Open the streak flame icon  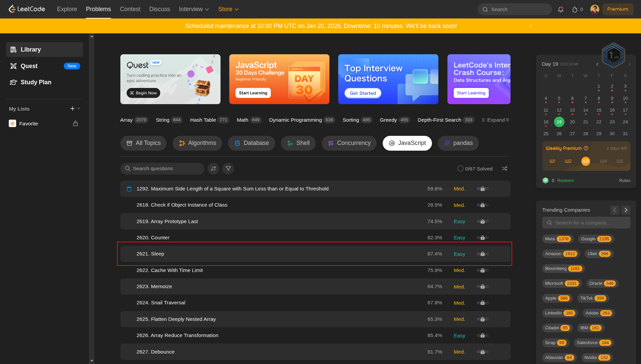pos(575,9)
